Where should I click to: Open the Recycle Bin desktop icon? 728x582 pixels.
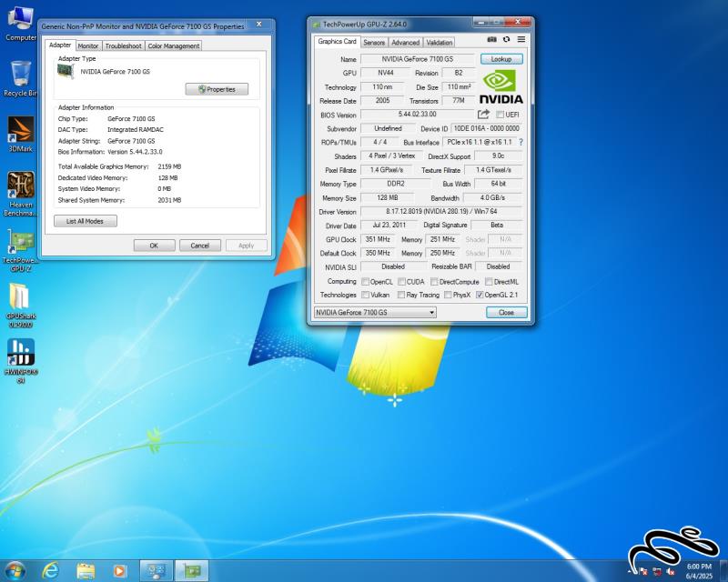[20, 79]
